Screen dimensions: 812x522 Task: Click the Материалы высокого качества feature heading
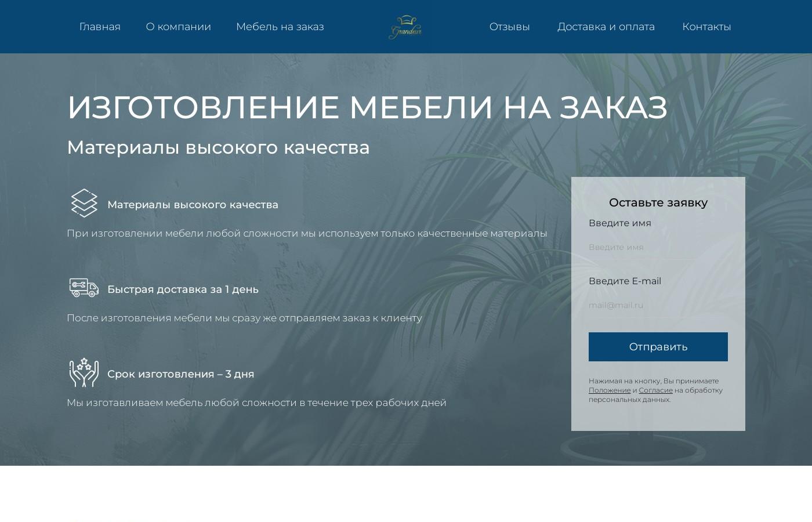193,204
